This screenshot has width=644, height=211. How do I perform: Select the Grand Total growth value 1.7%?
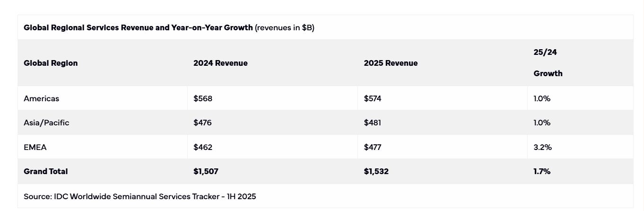(x=542, y=171)
